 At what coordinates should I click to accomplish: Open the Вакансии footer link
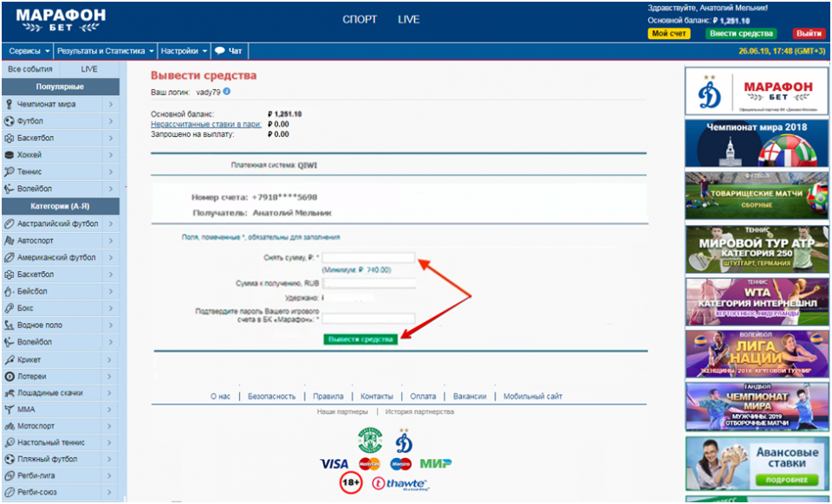470,396
